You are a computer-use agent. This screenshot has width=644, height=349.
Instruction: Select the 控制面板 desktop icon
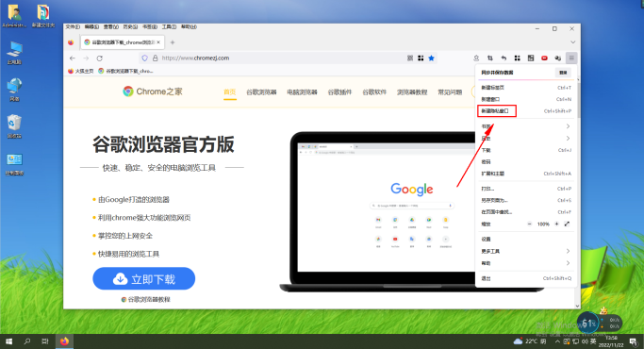coord(14,164)
